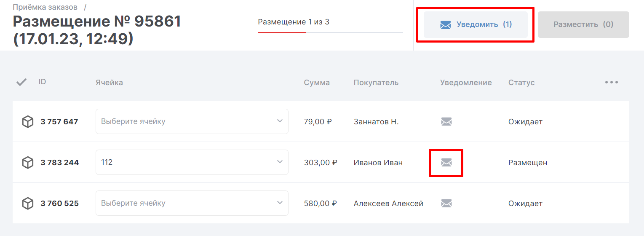Click notification envelope for Алексеев Алексей

pos(446,204)
